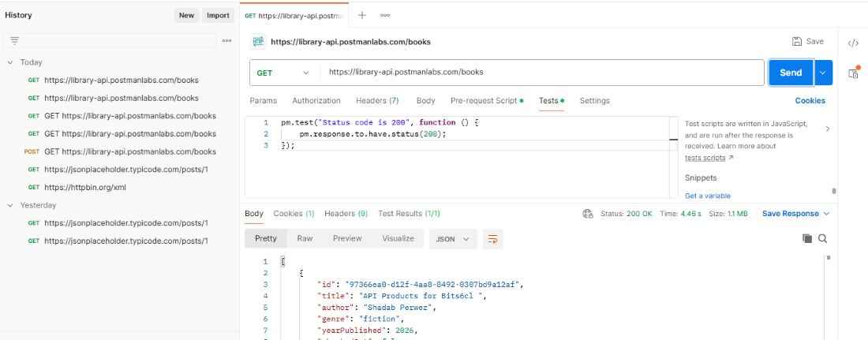
Task: Open the Send button dropdown arrow
Action: click(823, 73)
